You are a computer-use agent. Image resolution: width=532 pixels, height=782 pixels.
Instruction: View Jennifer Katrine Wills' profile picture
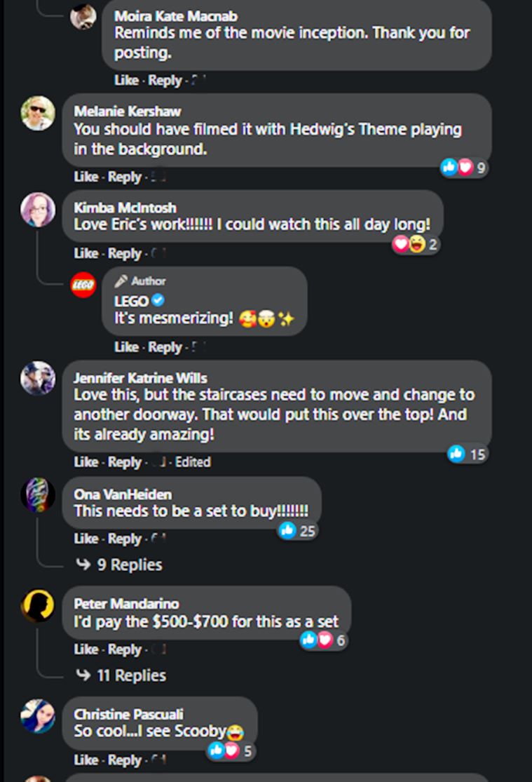38,379
